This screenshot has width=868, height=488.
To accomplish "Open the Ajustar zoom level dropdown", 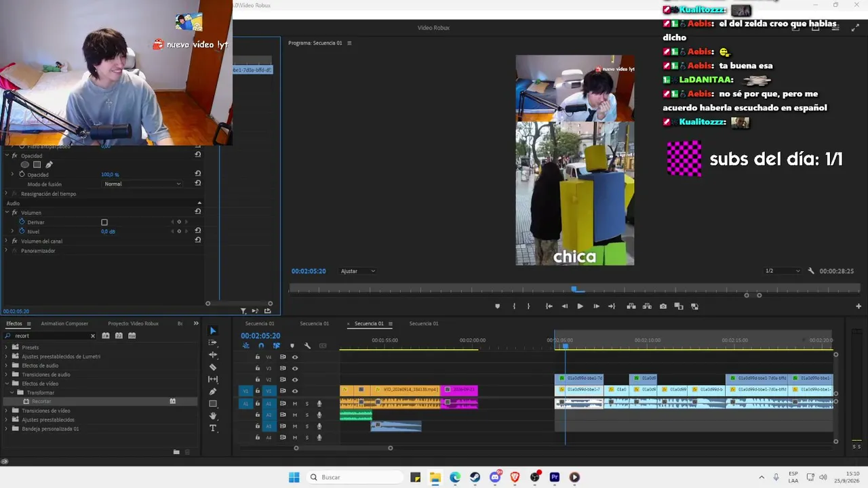I will click(x=358, y=271).
